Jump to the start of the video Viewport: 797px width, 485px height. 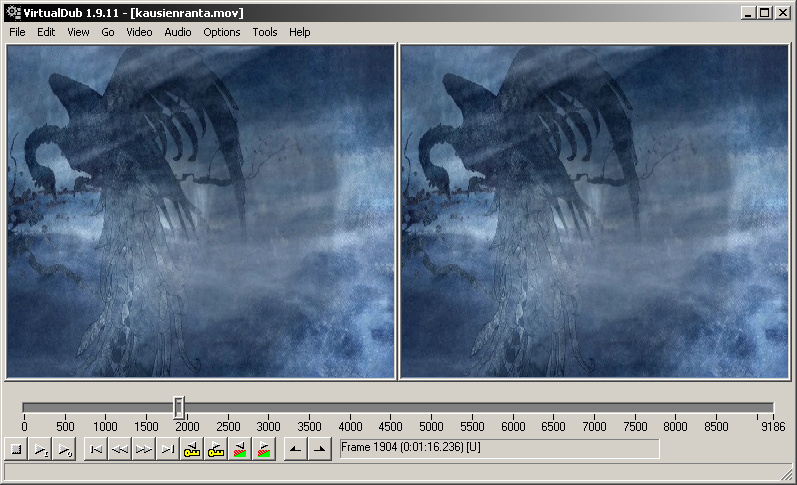click(x=96, y=449)
